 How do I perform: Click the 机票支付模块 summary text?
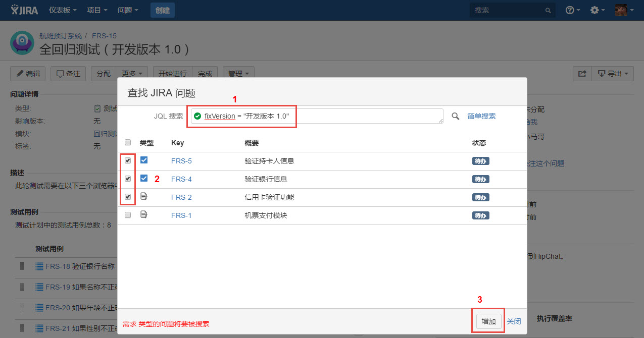point(266,215)
